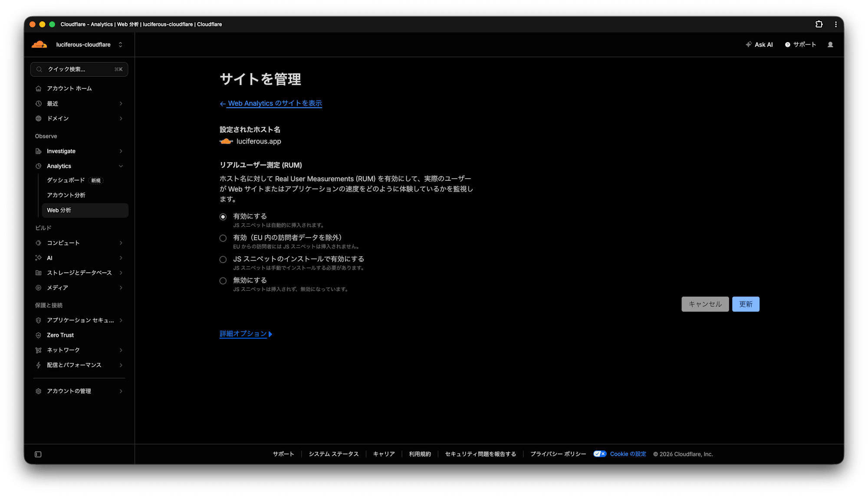868x496 pixels.
Task: Open the browser extensions puzzle icon
Action: tap(819, 24)
